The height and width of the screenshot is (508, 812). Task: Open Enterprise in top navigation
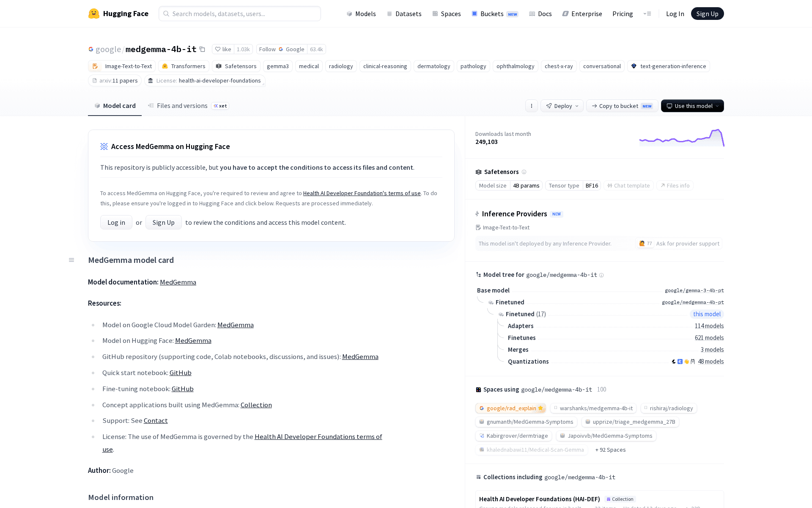(582, 14)
